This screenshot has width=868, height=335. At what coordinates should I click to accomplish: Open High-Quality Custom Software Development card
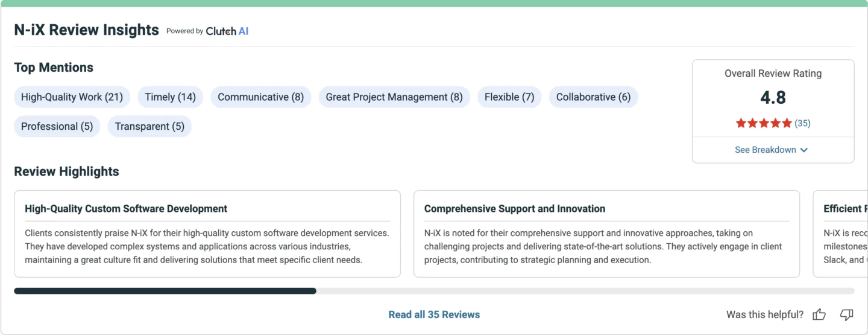[207, 234]
